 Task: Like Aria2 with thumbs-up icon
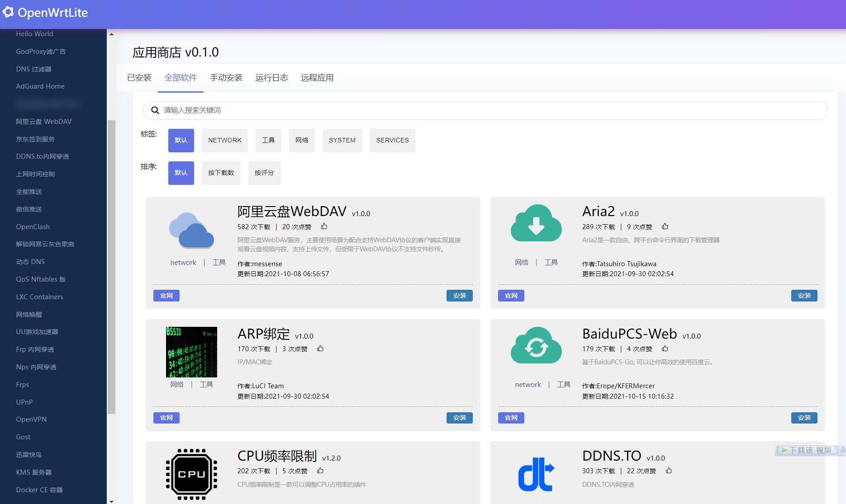665,226
